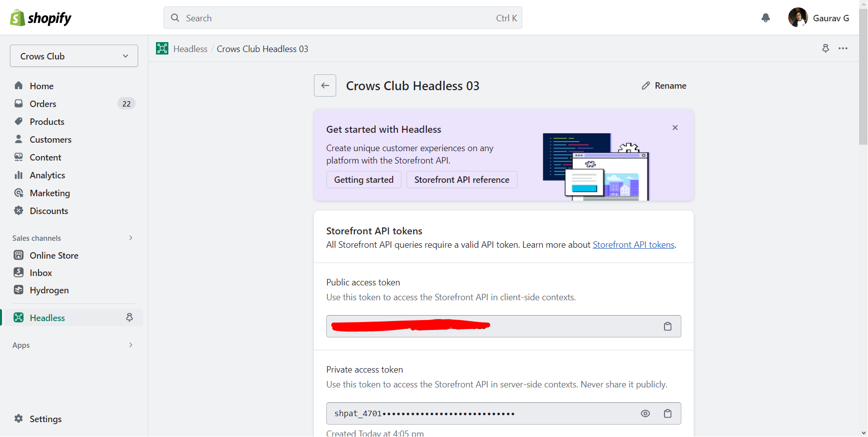
Task: Click the Settings gear icon
Action: (19, 419)
